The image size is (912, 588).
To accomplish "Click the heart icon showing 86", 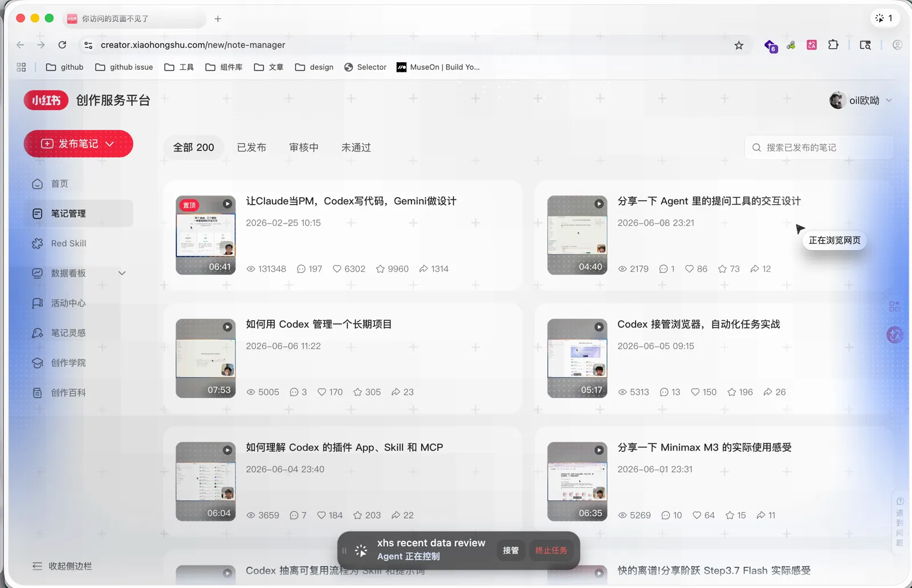I will (x=690, y=269).
